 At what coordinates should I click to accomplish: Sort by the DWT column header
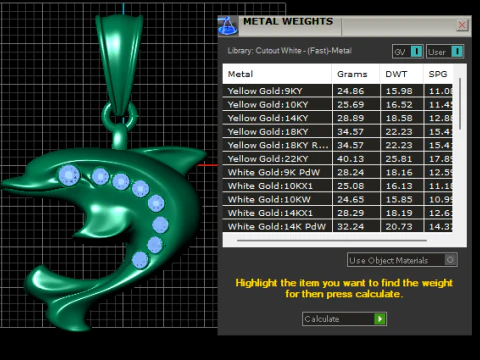pyautogui.click(x=402, y=74)
